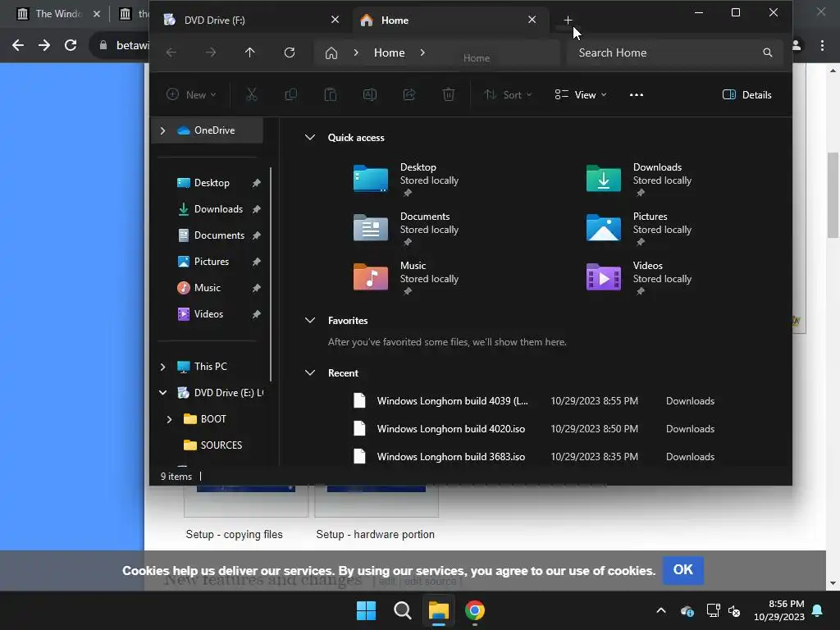
Task: Select Windows Longhorn build 4039 recent file
Action: coord(536,401)
